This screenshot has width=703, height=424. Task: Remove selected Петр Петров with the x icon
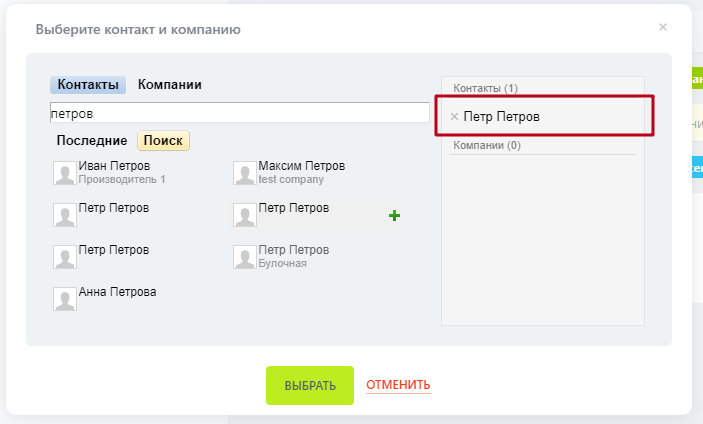click(x=454, y=117)
